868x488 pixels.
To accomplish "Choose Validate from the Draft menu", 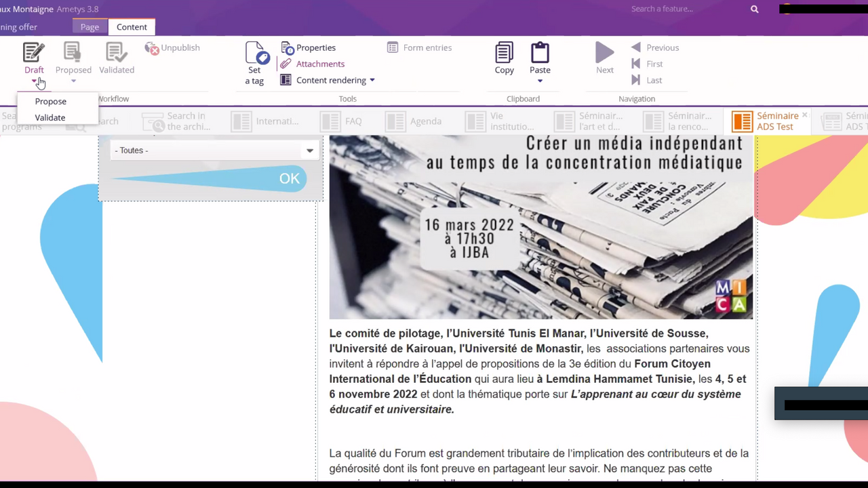I will [x=50, y=117].
